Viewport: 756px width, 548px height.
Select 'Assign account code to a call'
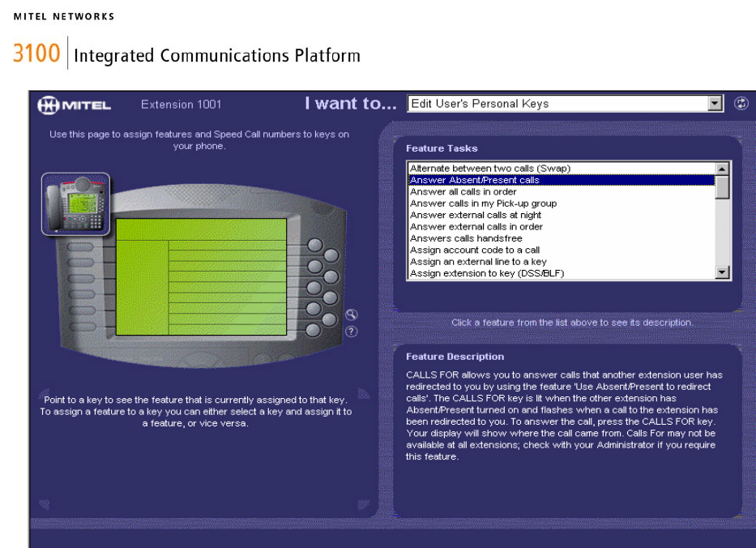coord(562,250)
